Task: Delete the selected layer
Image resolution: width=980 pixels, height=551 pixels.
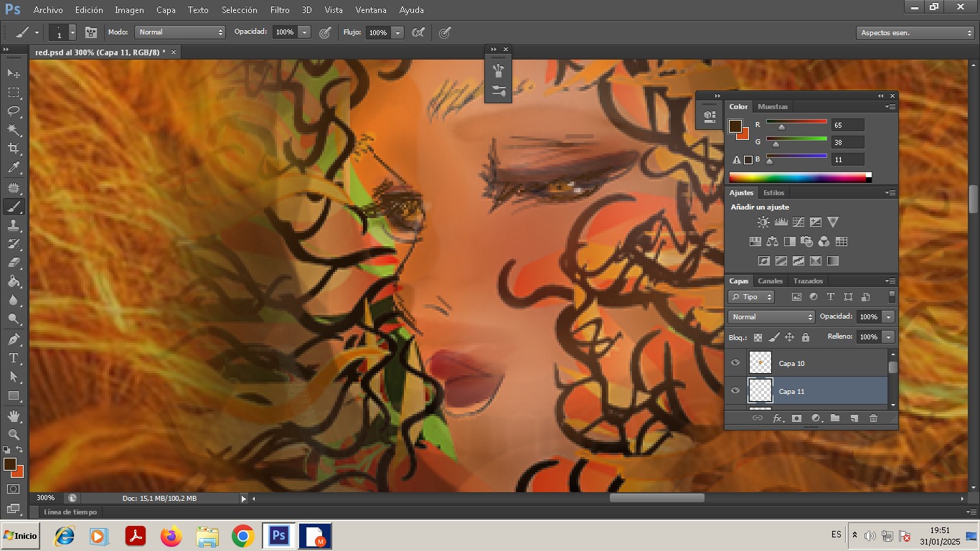Action: click(x=873, y=418)
